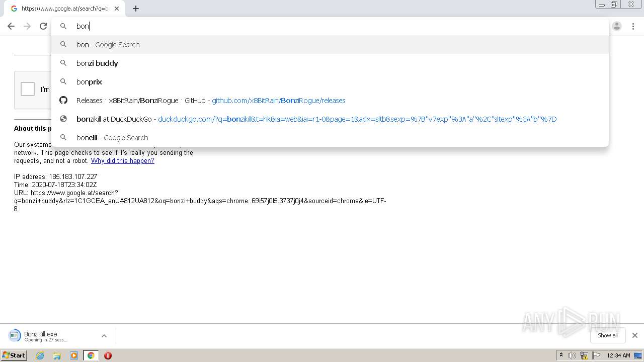Open the 'Why did this happen?' link
Screen dimensions: 644x362
click(x=122, y=161)
